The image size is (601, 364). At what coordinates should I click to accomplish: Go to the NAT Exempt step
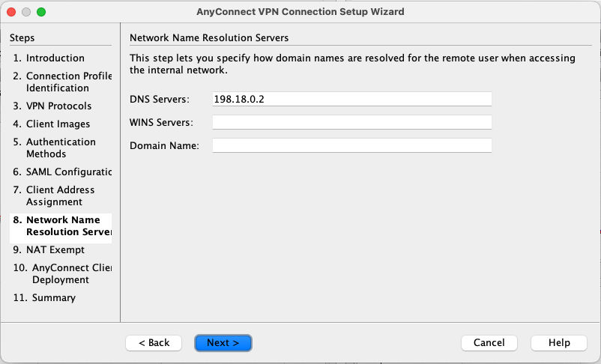tap(55, 249)
